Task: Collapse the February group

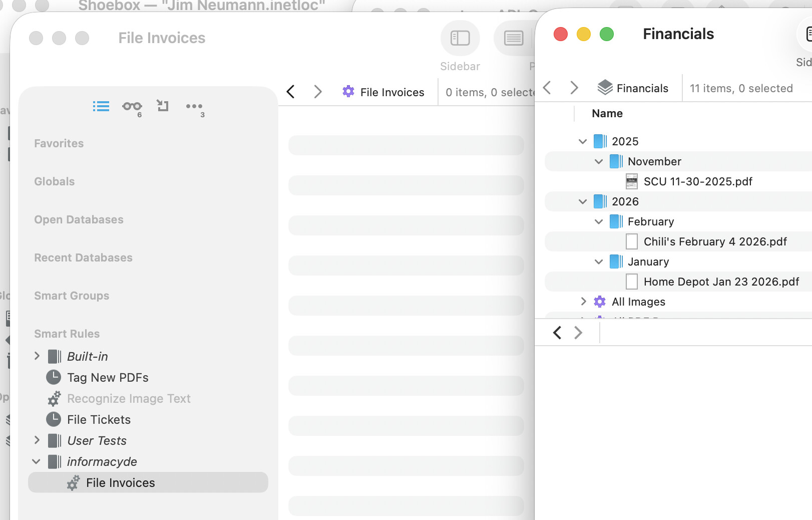Action: (x=599, y=221)
